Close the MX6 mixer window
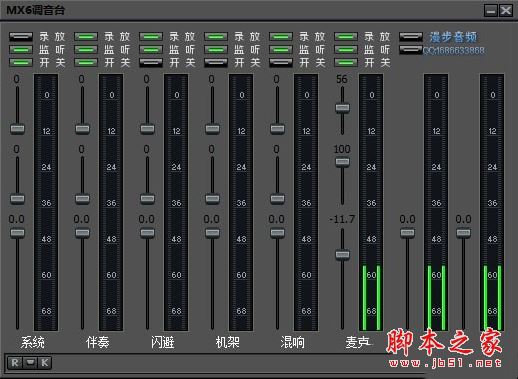Image resolution: width=518 pixels, height=379 pixels. click(506, 11)
